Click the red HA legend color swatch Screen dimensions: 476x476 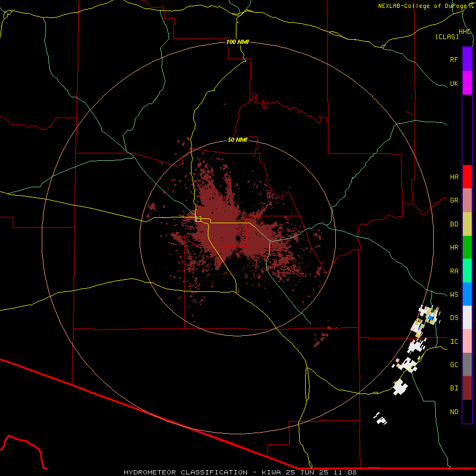click(467, 177)
